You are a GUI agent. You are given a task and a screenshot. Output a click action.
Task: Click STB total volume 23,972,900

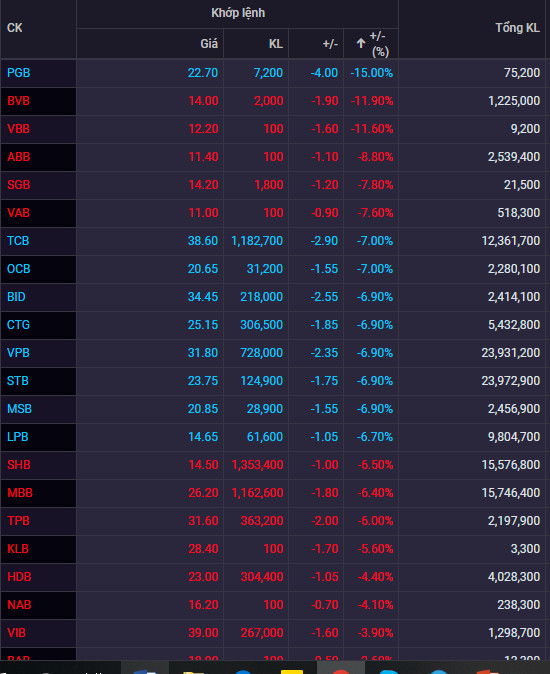(511, 380)
